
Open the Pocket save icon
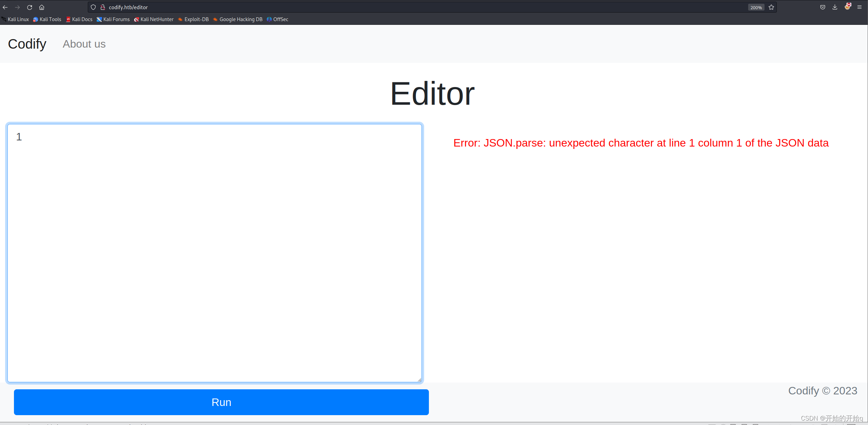(x=822, y=7)
